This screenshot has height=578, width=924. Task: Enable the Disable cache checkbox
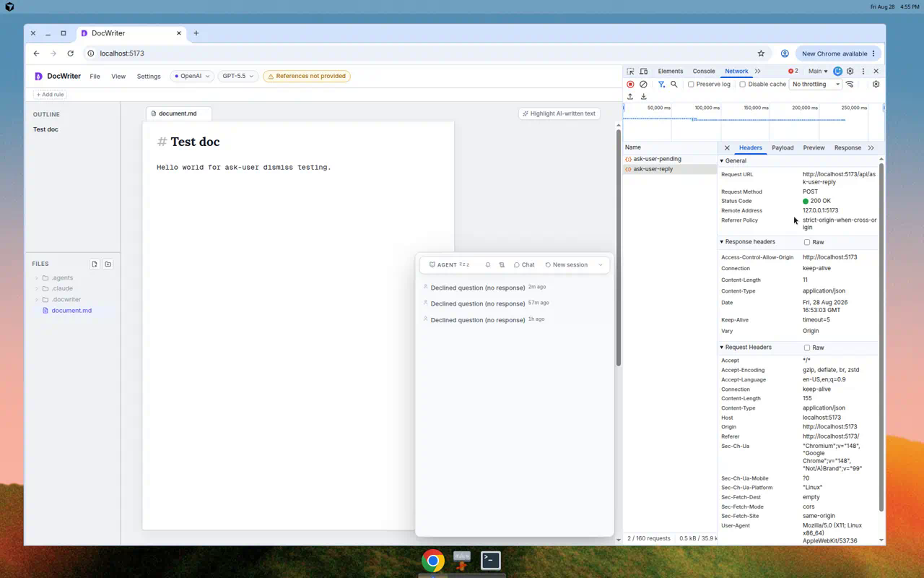(743, 85)
